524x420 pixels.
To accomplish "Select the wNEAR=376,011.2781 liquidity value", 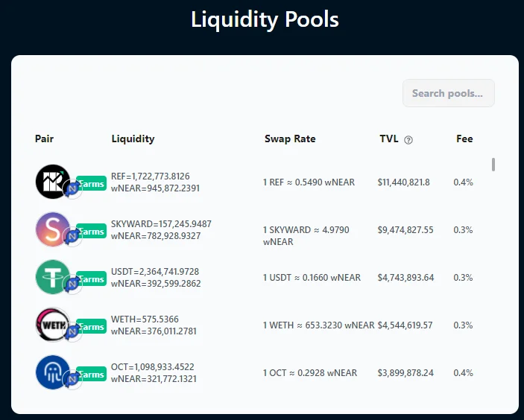I will pyautogui.click(x=154, y=331).
